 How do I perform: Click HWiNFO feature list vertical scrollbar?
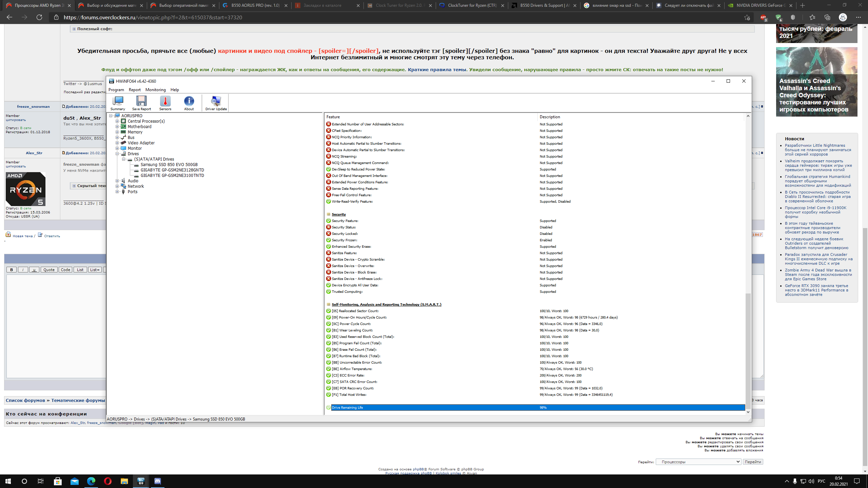tap(748, 349)
